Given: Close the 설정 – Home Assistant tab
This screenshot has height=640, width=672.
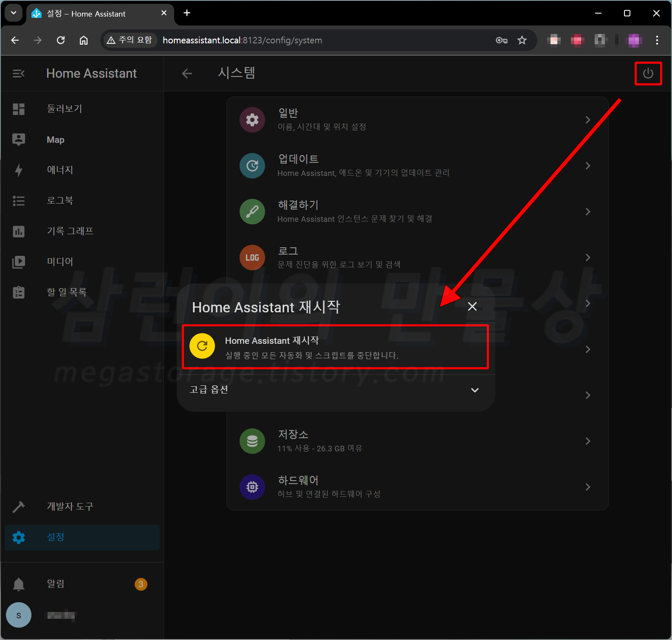Looking at the screenshot, I should (164, 13).
